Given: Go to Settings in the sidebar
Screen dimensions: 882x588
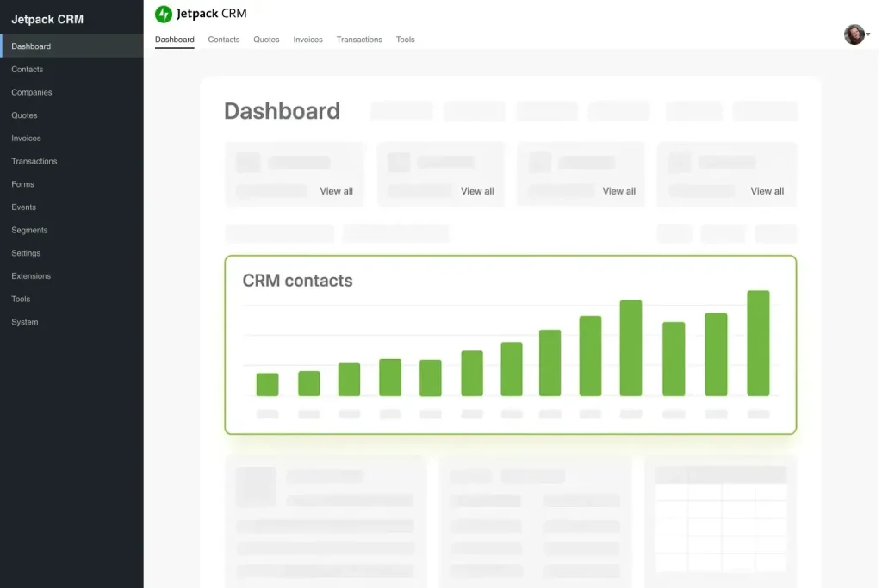Looking at the screenshot, I should click(26, 252).
